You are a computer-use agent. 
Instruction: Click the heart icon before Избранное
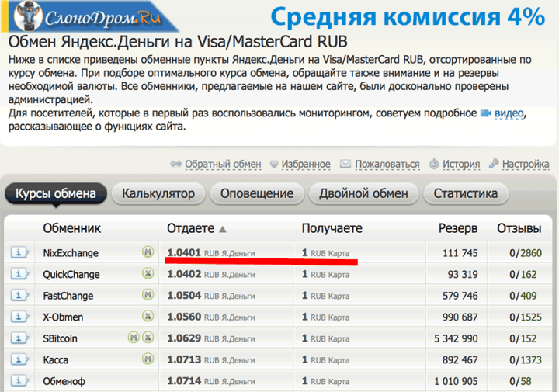tap(274, 165)
